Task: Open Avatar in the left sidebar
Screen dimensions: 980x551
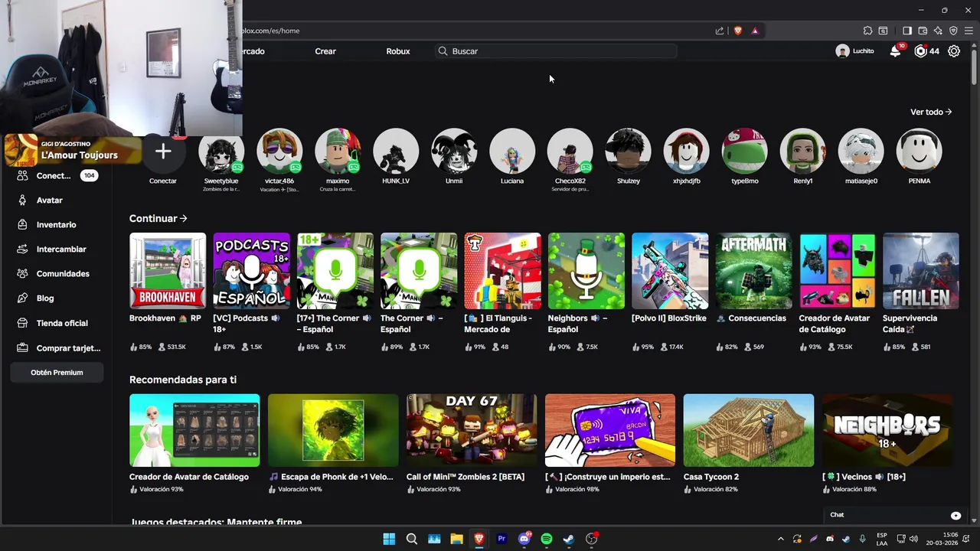Action: tap(50, 200)
